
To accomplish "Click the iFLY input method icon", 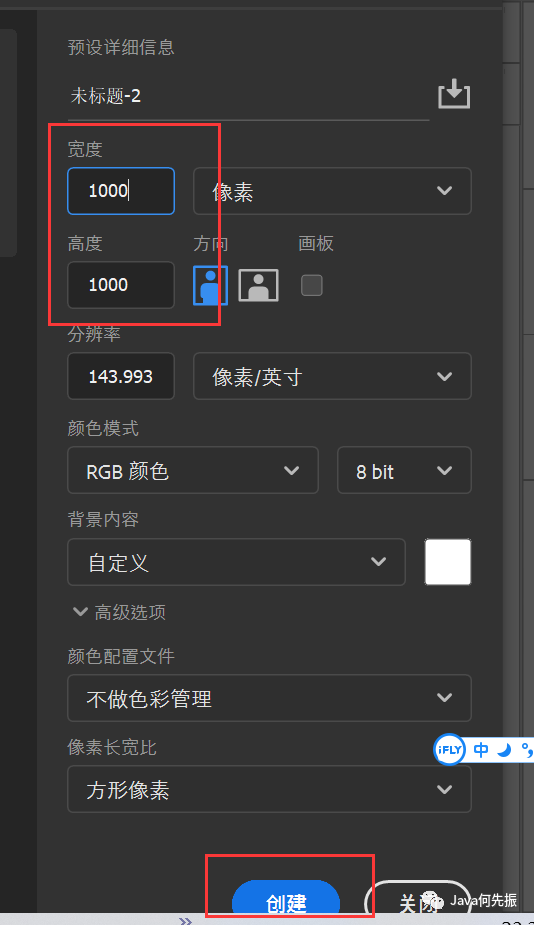I will [x=450, y=750].
